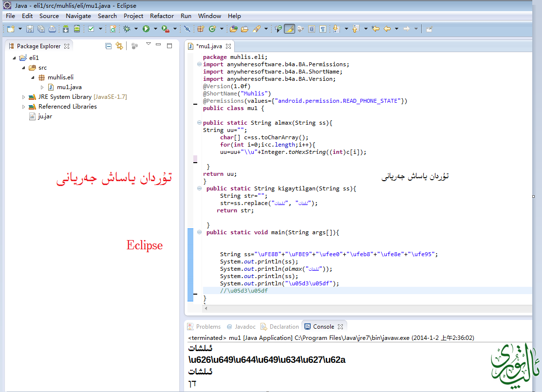Collapse the muhlis.eli package node
The width and height of the screenshot is (542, 392).
point(33,77)
